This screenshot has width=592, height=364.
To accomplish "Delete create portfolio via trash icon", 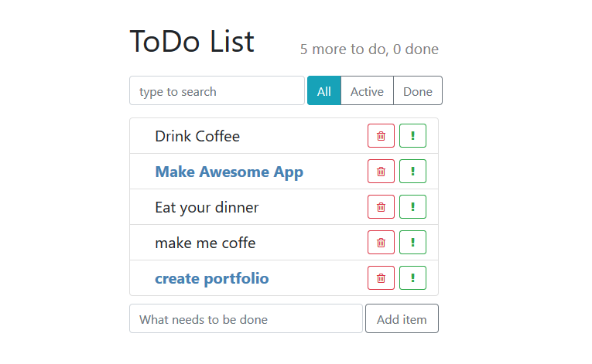I will point(381,277).
